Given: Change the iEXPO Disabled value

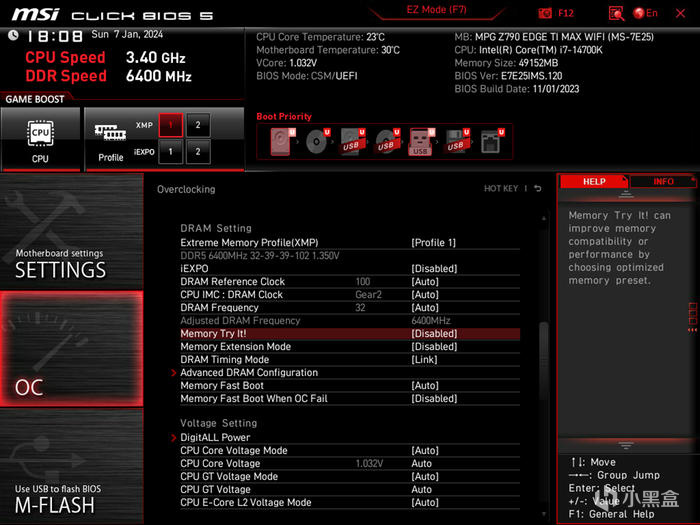Looking at the screenshot, I should click(434, 269).
